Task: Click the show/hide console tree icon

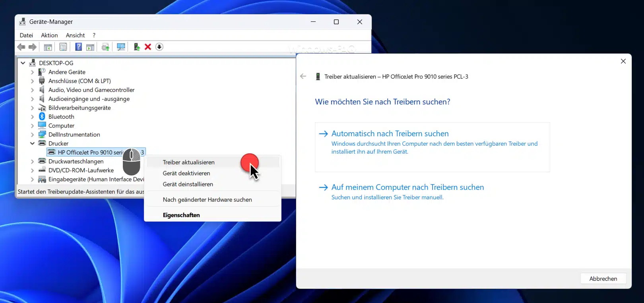Action: point(48,47)
